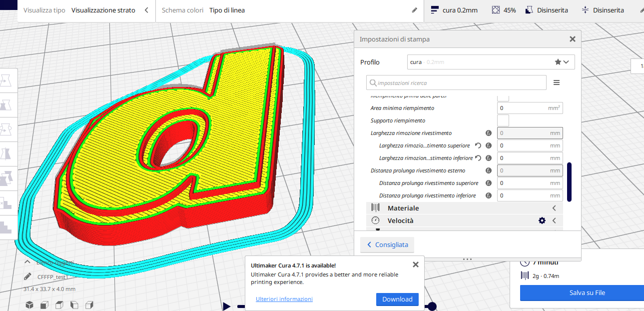Toggle the Riempimento prima delle pareti checkbox
This screenshot has width=644, height=311.
click(x=503, y=96)
